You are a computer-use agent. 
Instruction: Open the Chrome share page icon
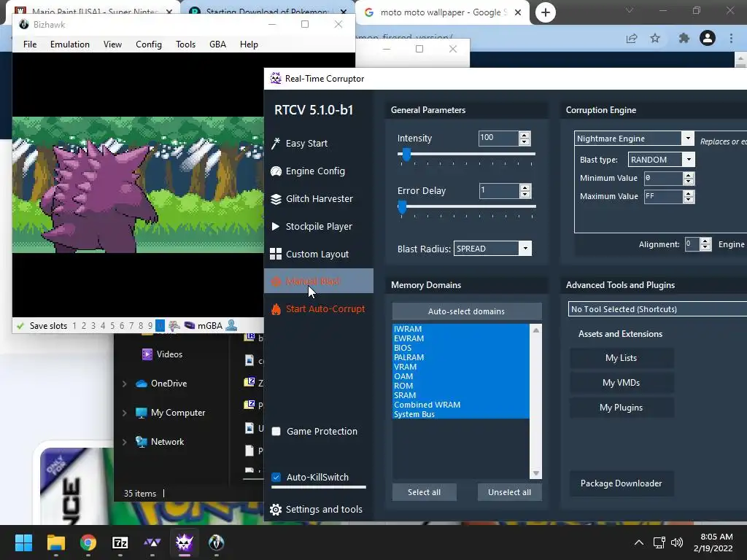pyautogui.click(x=632, y=38)
